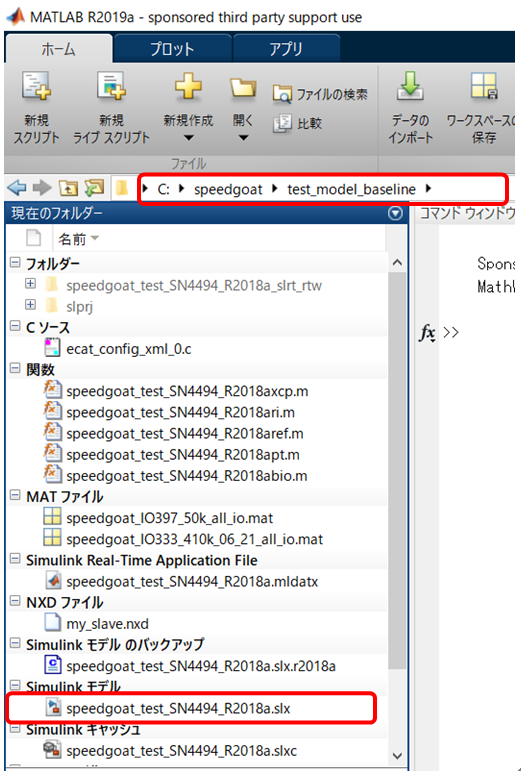Collapse the フォルダー group
Image resolution: width=521 pixels, height=771 pixels.
tap(15, 263)
